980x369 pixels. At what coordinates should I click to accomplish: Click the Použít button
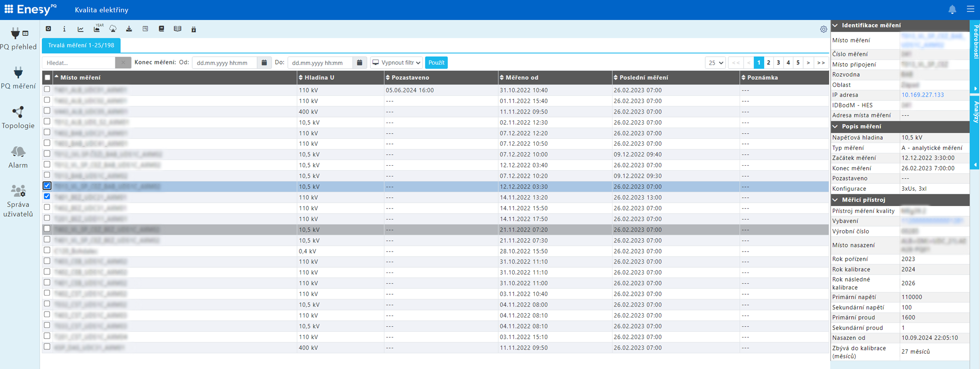436,63
